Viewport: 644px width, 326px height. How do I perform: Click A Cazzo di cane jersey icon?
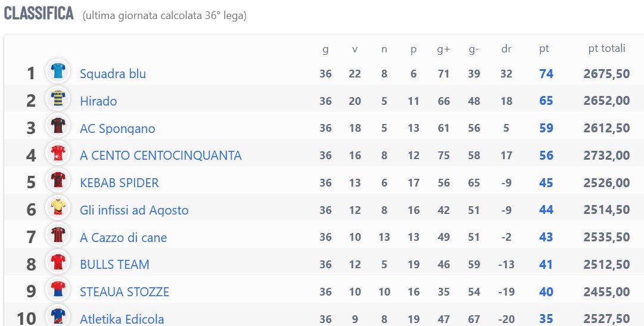(58, 234)
